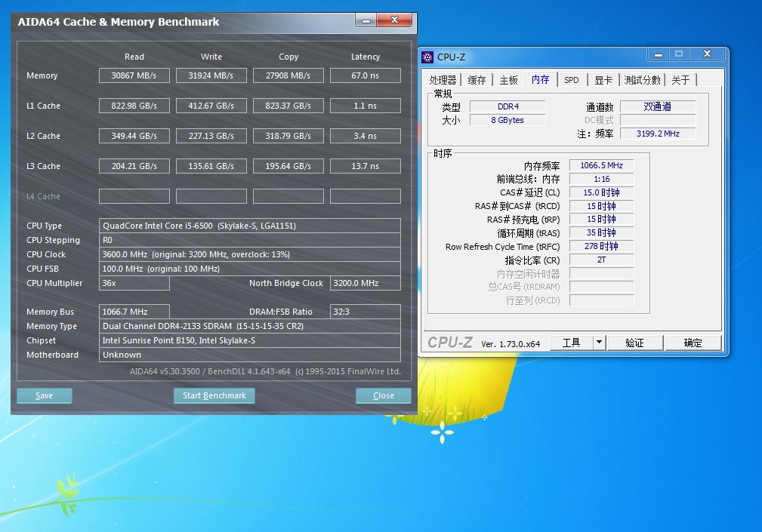Expand the 工具 dropdown arrow in CPU-Z
Screen dimensions: 762x532
[599, 343]
